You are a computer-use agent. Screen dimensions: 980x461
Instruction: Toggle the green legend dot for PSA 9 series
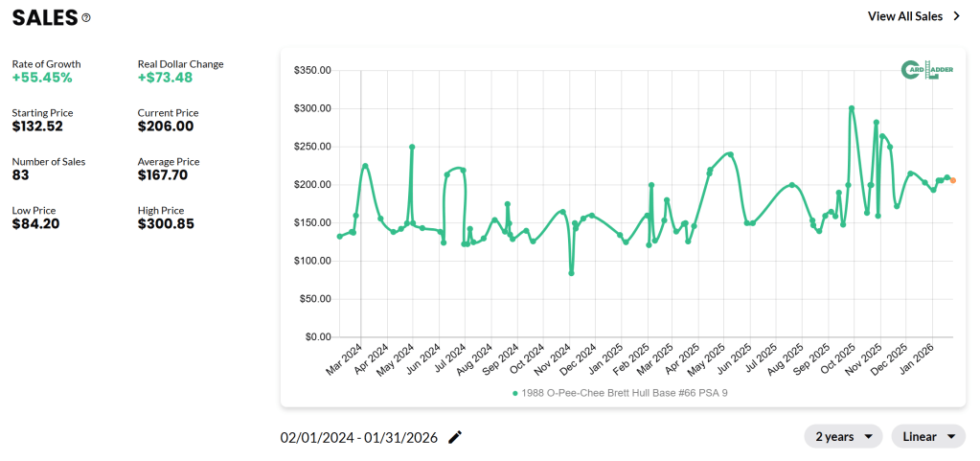(x=515, y=393)
